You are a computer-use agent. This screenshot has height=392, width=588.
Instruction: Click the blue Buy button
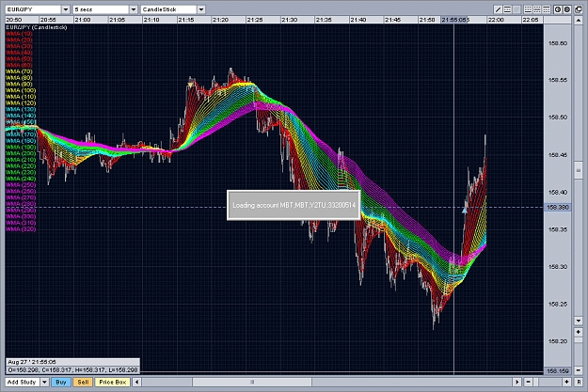point(61,382)
